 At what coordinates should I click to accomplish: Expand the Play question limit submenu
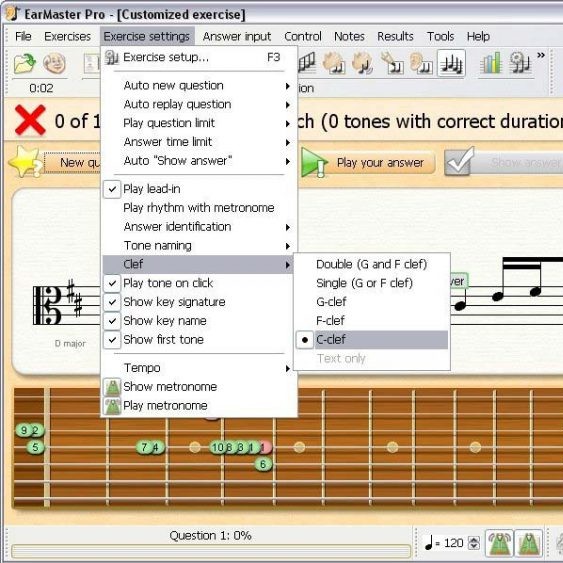[x=199, y=123]
